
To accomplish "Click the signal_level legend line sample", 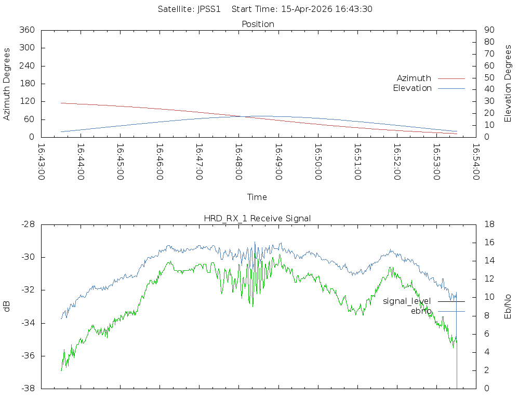I will click(x=451, y=301).
